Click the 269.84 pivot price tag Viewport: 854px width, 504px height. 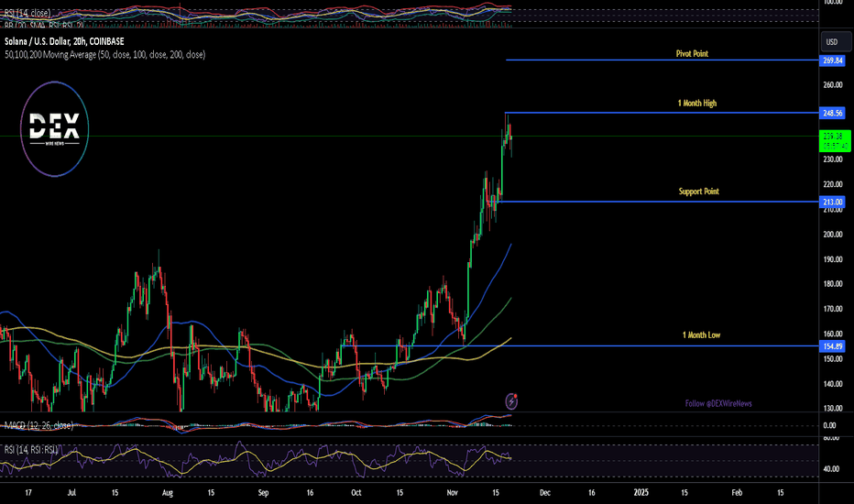[x=832, y=60]
